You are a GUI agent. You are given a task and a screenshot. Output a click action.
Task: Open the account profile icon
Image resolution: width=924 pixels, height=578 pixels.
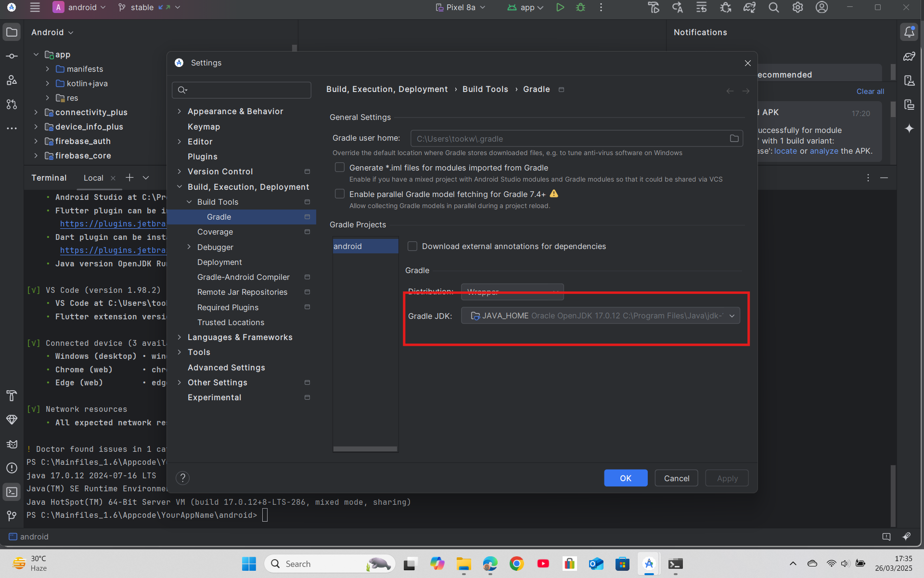point(822,7)
